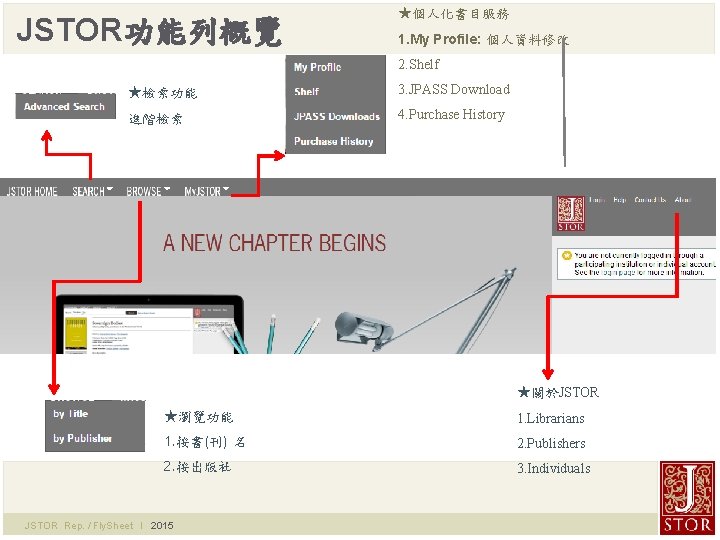Viewport: 720px width, 540px height.
Task: Click the Login link in the header
Action: (x=596, y=200)
